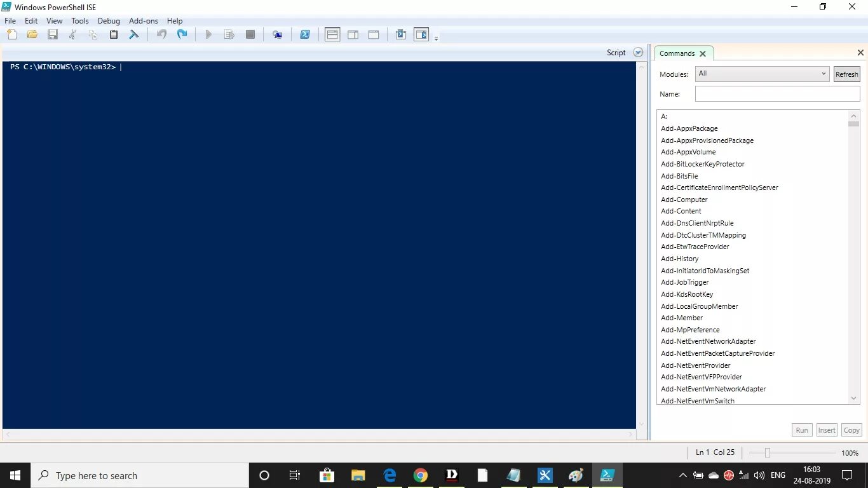Open the Add-ons menu
868x488 pixels.
pyautogui.click(x=144, y=21)
